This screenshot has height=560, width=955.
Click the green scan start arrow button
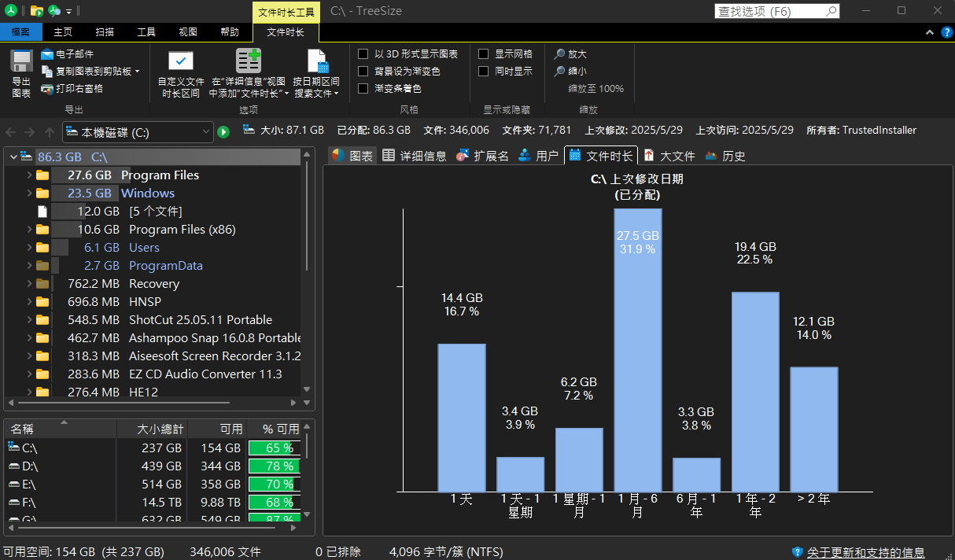click(223, 132)
